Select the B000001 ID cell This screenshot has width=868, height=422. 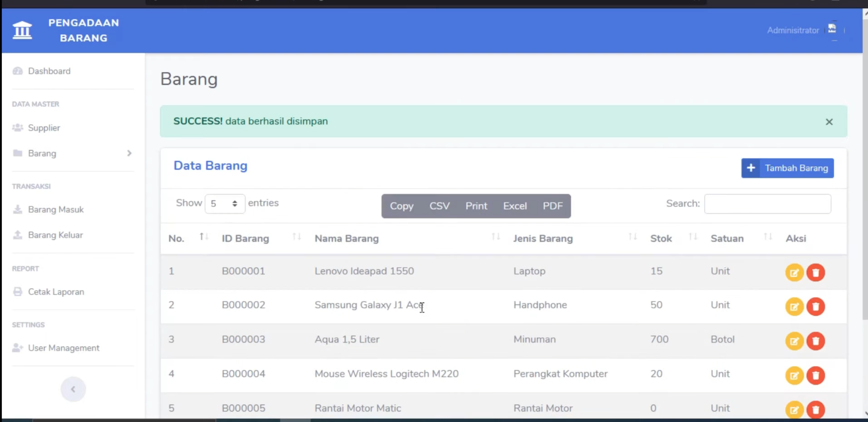[243, 271]
